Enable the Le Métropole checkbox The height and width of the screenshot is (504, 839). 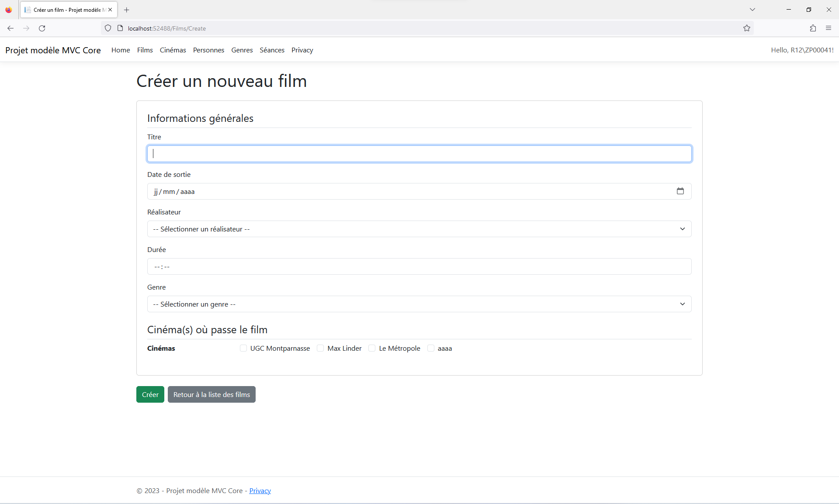pos(372,348)
